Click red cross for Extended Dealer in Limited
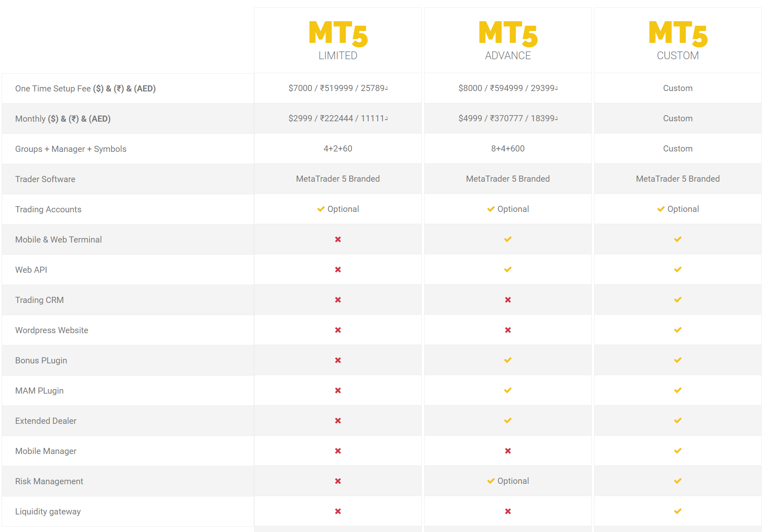The height and width of the screenshot is (532, 767). [338, 421]
